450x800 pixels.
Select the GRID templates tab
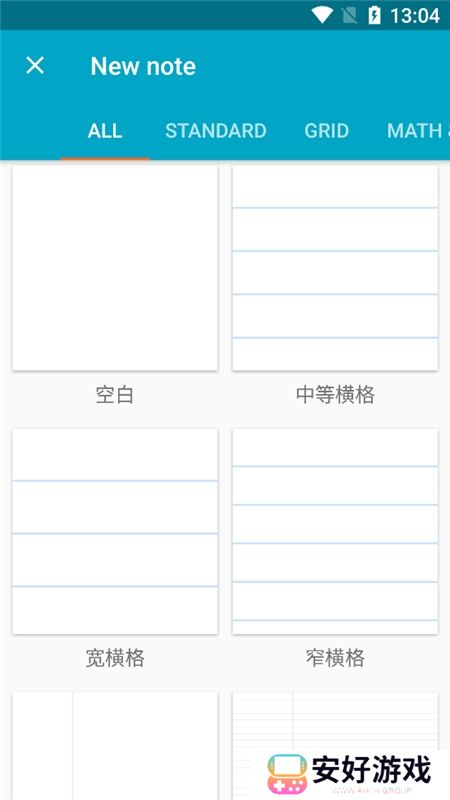[x=327, y=131]
